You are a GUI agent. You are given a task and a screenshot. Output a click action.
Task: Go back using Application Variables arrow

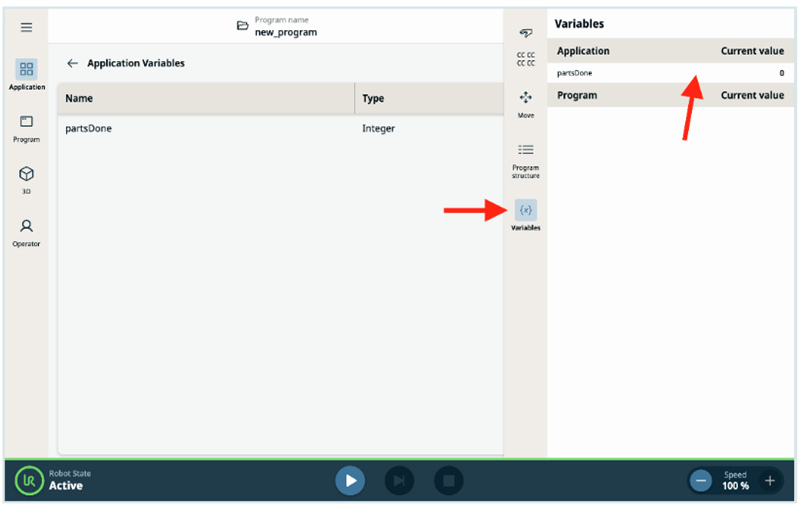tap(72, 63)
